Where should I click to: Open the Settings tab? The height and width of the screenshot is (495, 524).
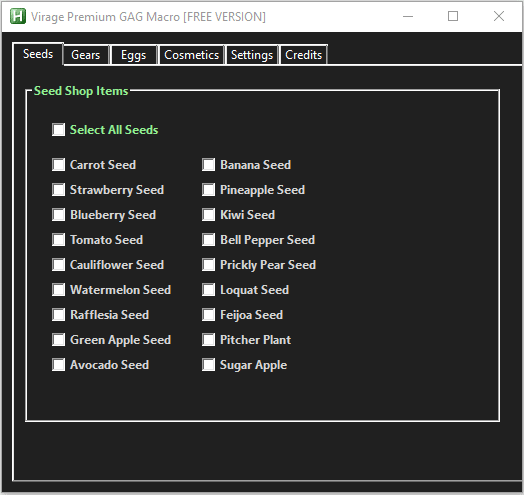(252, 55)
